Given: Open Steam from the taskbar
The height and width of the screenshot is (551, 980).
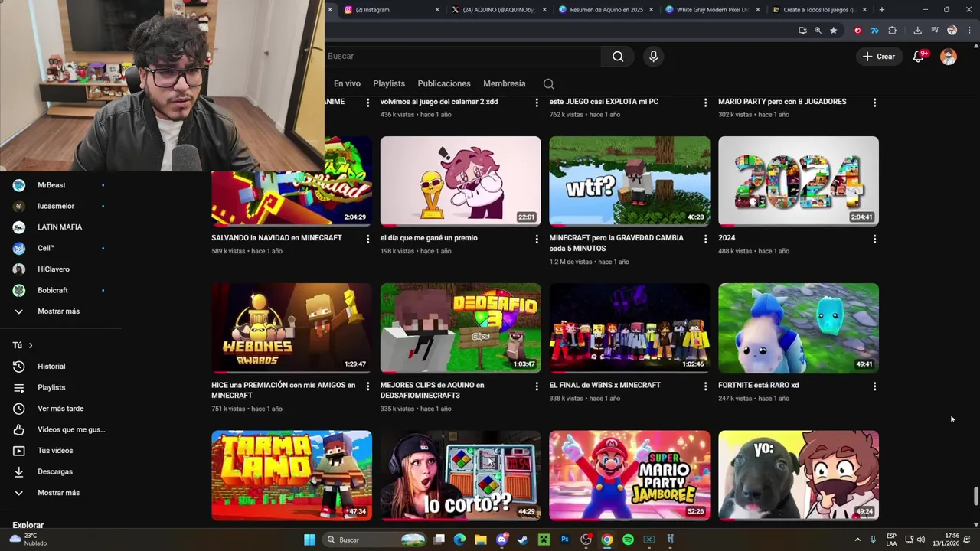Looking at the screenshot, I should click(523, 540).
